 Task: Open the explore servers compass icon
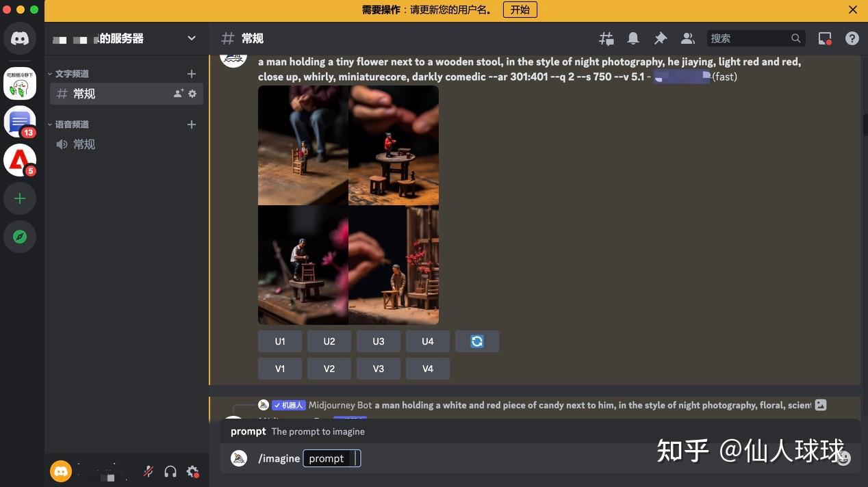20,236
